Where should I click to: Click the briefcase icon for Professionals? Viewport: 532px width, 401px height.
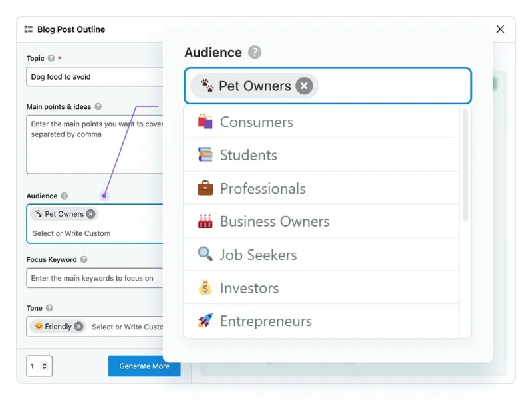click(x=205, y=188)
